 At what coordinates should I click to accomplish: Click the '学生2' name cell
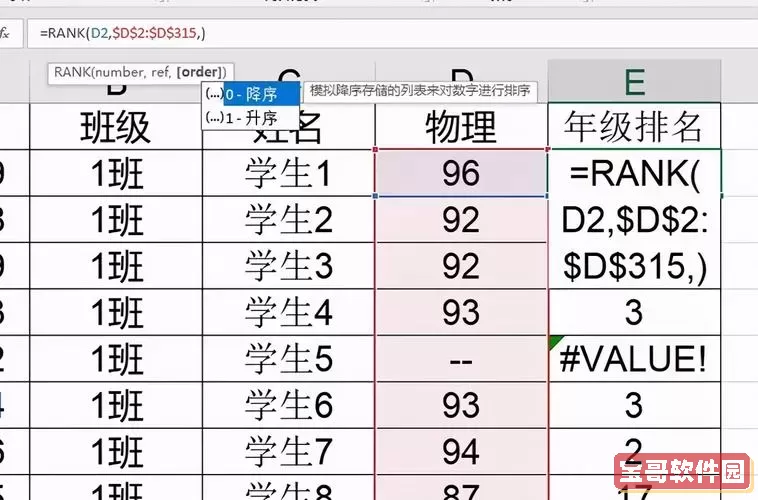pyautogui.click(x=289, y=219)
